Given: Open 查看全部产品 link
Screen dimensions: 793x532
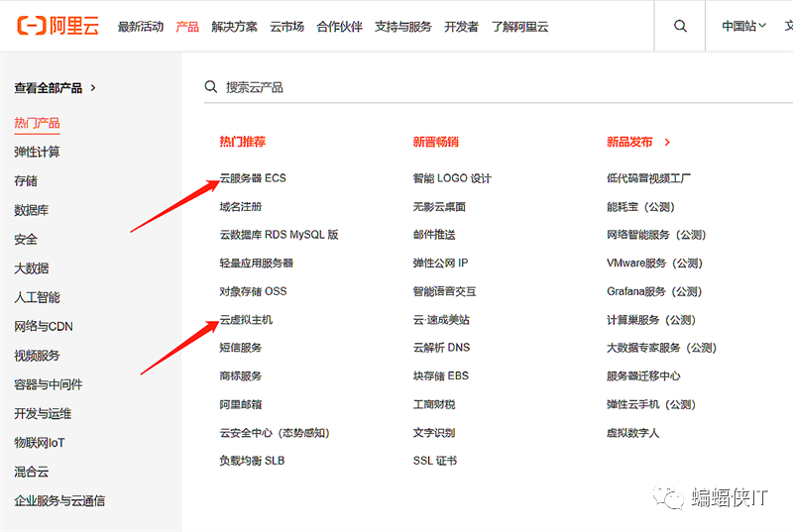Looking at the screenshot, I should pos(48,88).
